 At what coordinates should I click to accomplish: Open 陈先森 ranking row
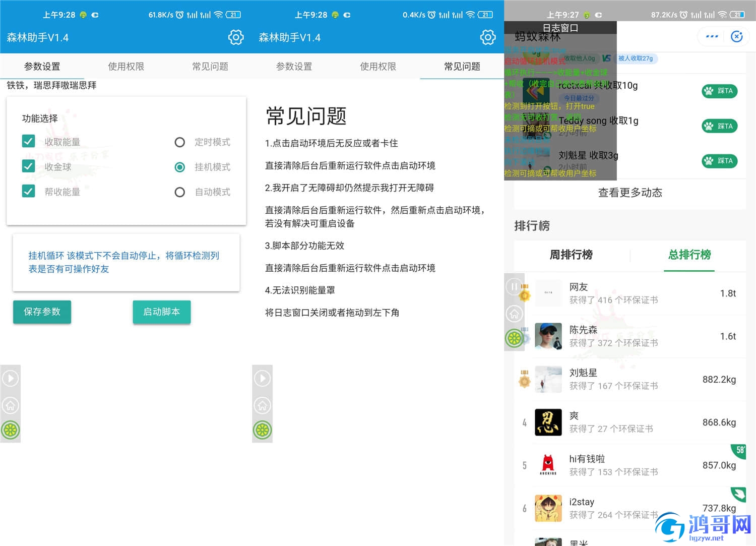(x=630, y=336)
